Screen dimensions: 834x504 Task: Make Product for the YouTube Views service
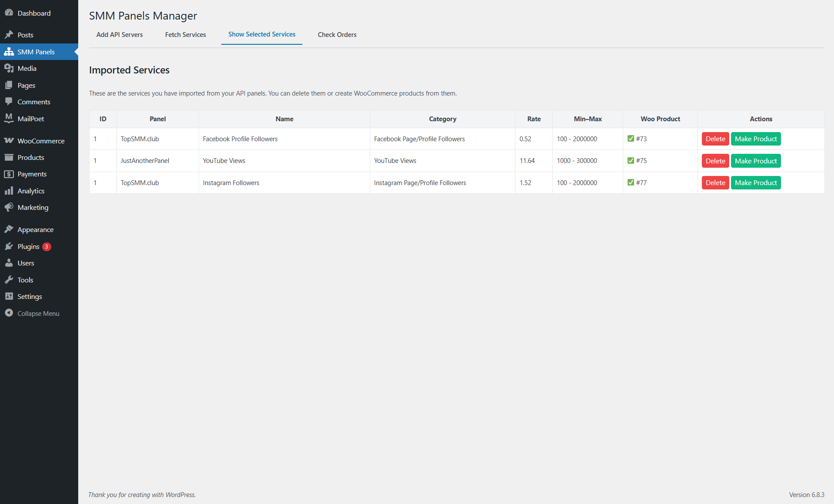pos(755,161)
